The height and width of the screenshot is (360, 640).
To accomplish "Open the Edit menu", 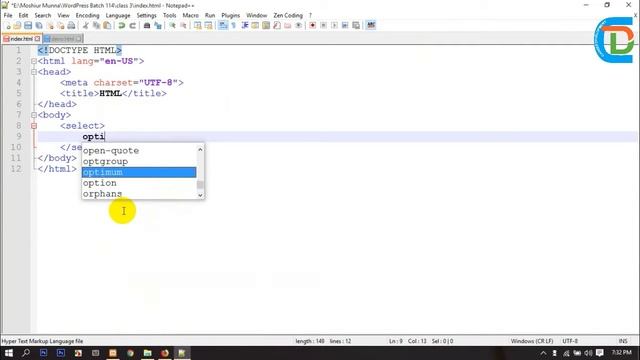I will pyautogui.click(x=23, y=15).
